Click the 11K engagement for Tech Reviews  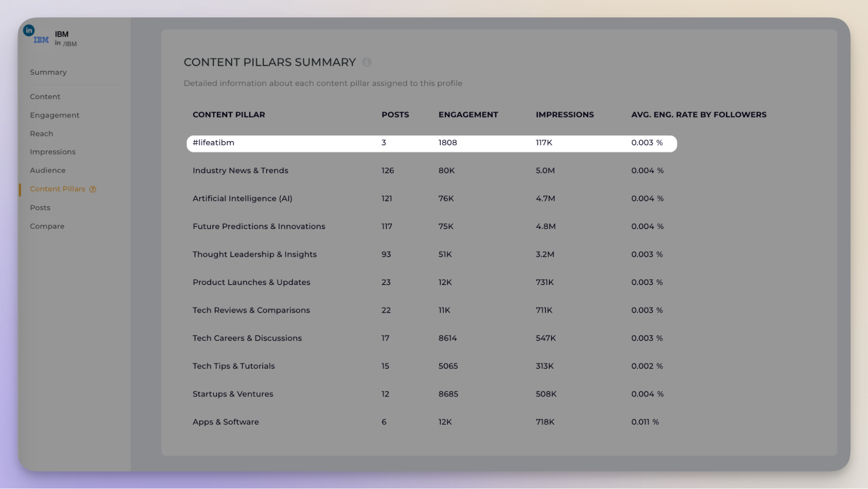tap(444, 311)
